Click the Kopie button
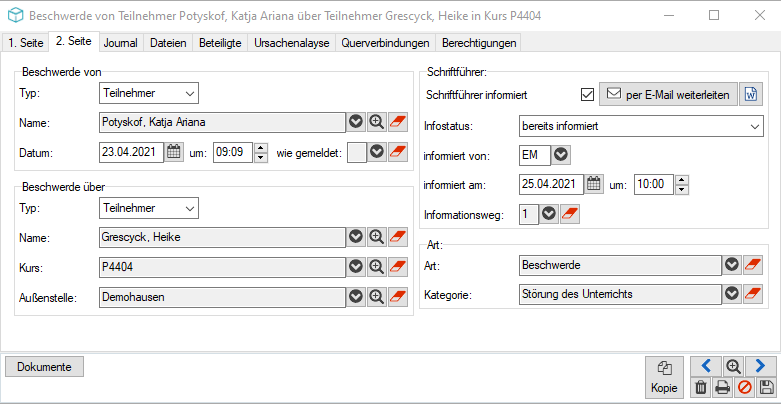Image resolution: width=781 pixels, height=404 pixels. click(664, 377)
